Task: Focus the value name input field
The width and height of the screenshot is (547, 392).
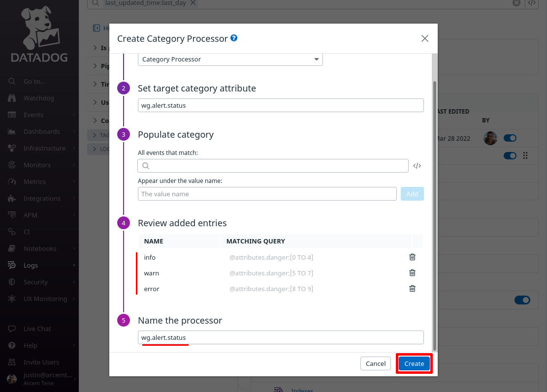Action: click(x=267, y=194)
